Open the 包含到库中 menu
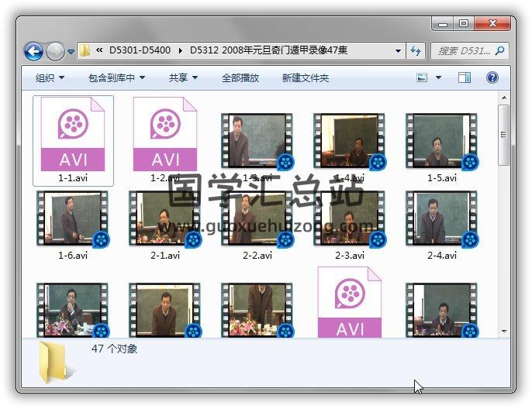Image resolution: width=532 pixels, height=409 pixels. coord(116,77)
